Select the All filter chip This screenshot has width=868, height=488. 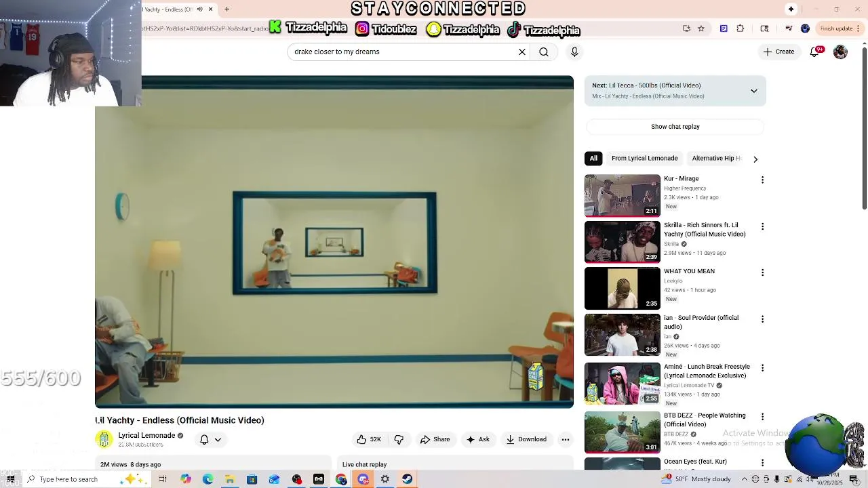(x=593, y=158)
